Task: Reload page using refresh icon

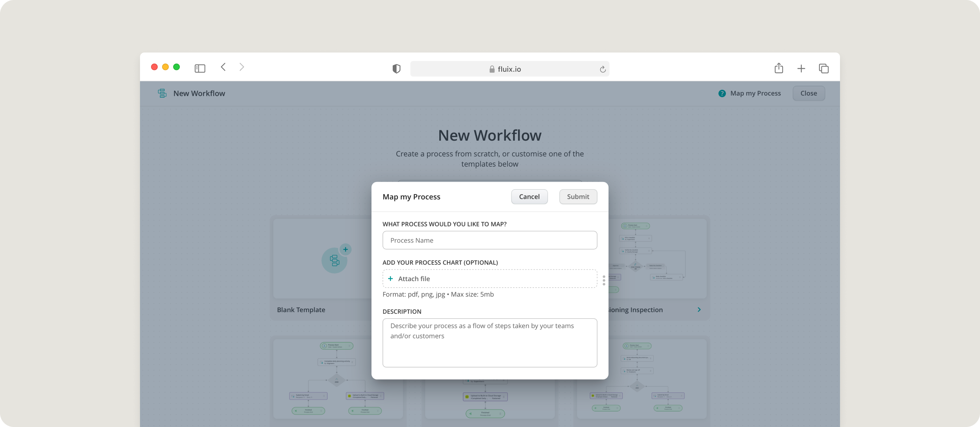Action: pos(602,69)
